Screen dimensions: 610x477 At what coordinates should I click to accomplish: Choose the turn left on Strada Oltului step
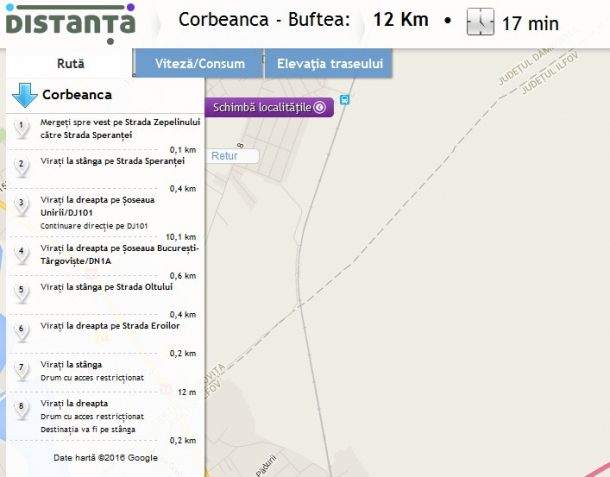pos(107,287)
